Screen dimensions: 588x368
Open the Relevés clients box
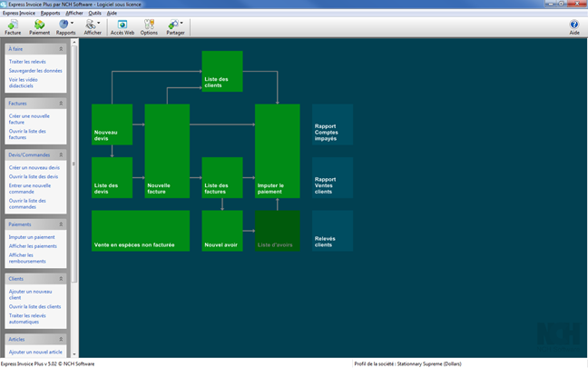pyautogui.click(x=332, y=231)
